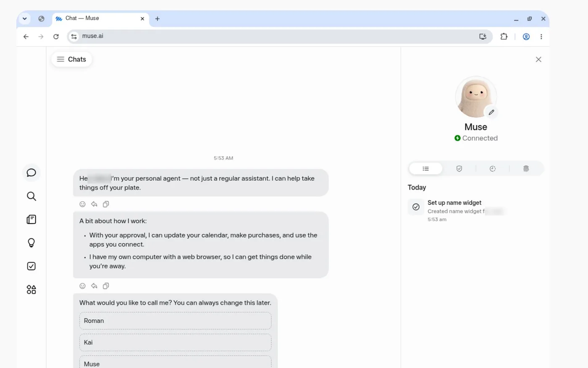This screenshot has width=588, height=368.
Task: Click the Muse name title in panel
Action: point(476,127)
